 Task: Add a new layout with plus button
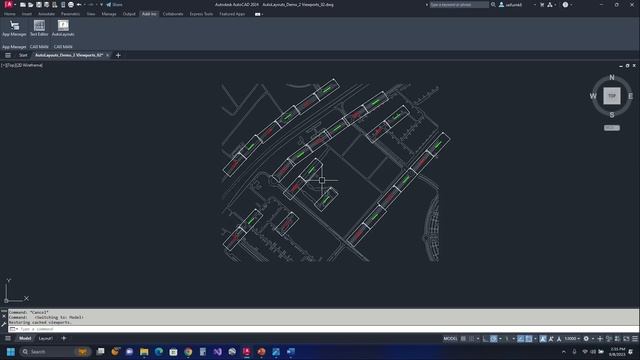(64, 338)
